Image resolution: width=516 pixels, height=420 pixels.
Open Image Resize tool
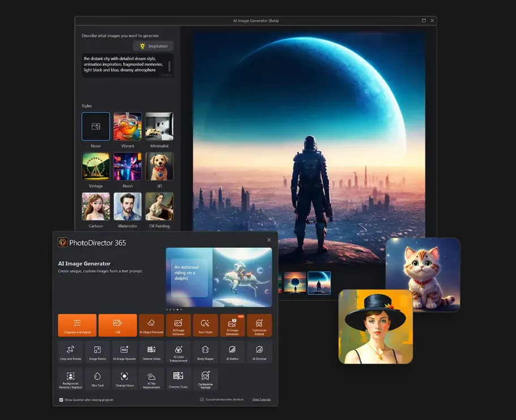coord(97,352)
